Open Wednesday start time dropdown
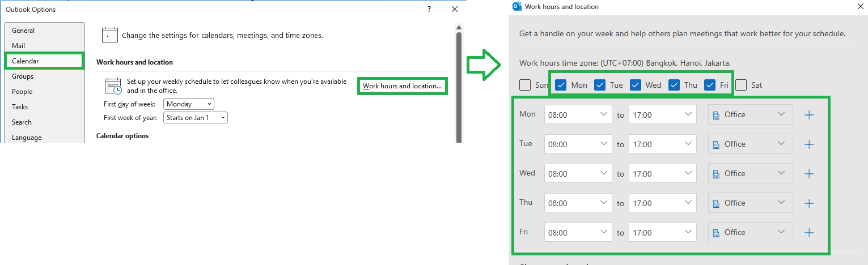Screen dimensions: 868x265 (x=578, y=173)
